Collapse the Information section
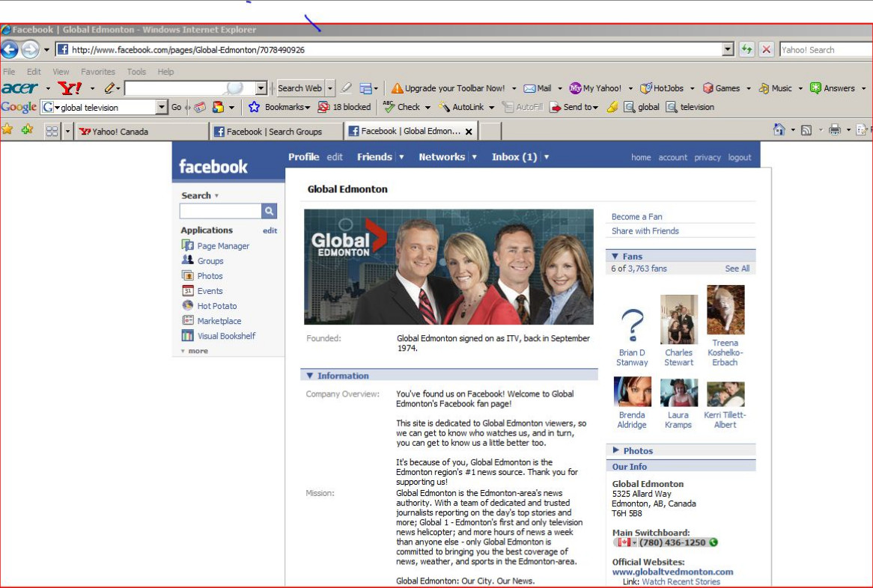Image resolution: width=873 pixels, height=588 pixels. (x=310, y=376)
